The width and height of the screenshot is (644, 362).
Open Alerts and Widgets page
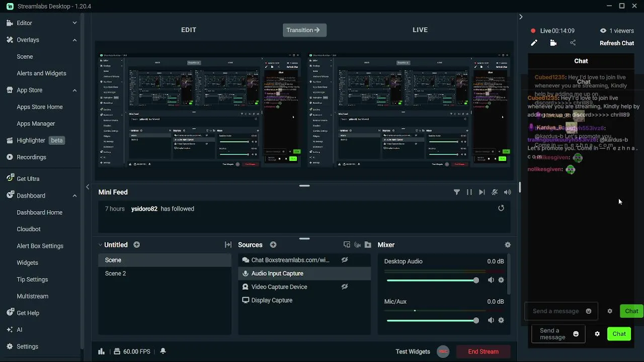click(41, 73)
